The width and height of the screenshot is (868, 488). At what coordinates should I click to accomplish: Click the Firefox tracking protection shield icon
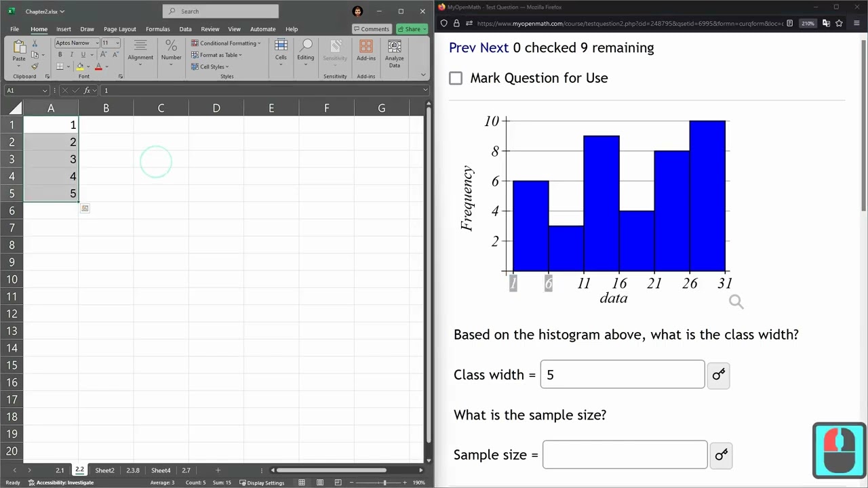click(443, 23)
